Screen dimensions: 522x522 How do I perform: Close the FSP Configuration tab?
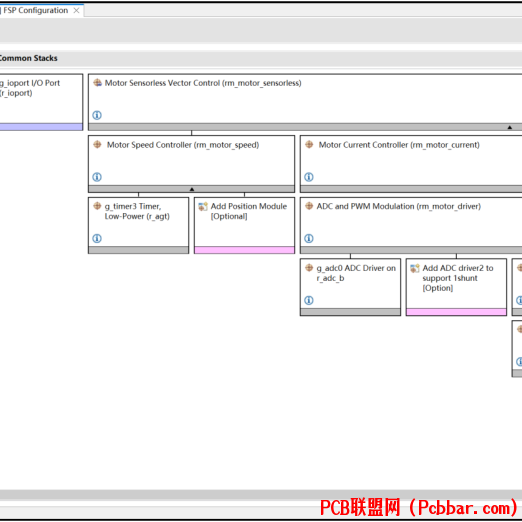click(77, 10)
